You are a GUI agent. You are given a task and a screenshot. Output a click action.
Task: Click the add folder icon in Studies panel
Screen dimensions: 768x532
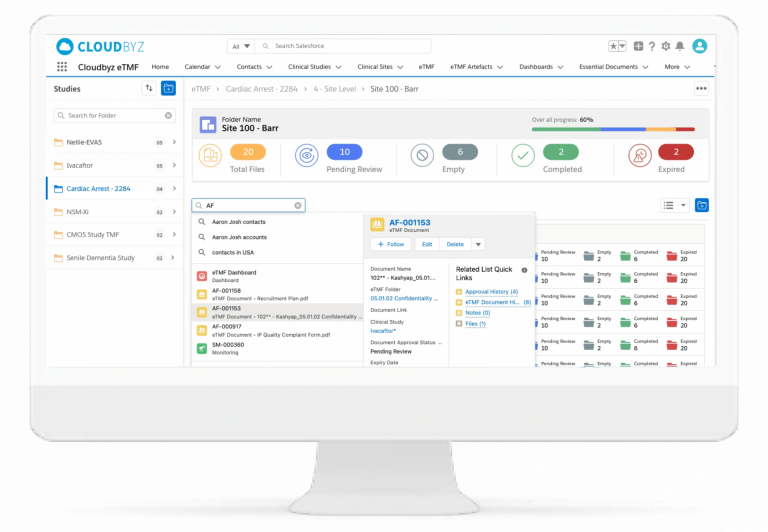168,88
